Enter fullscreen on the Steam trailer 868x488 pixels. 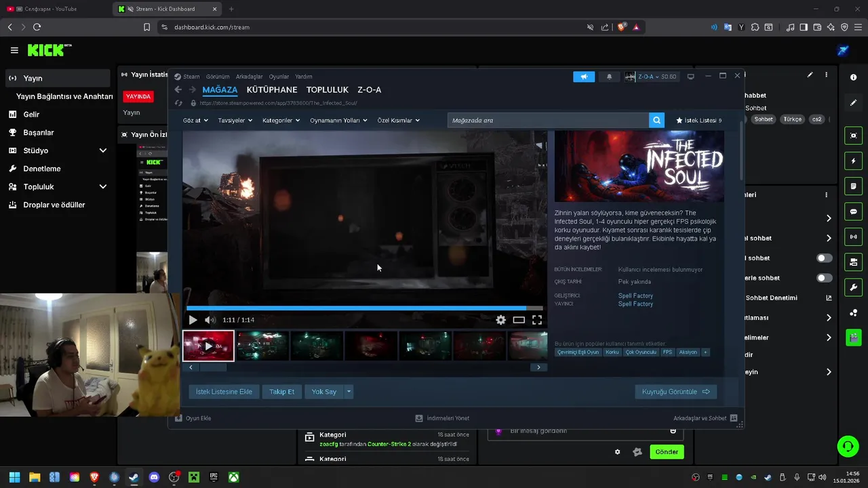pyautogui.click(x=537, y=320)
